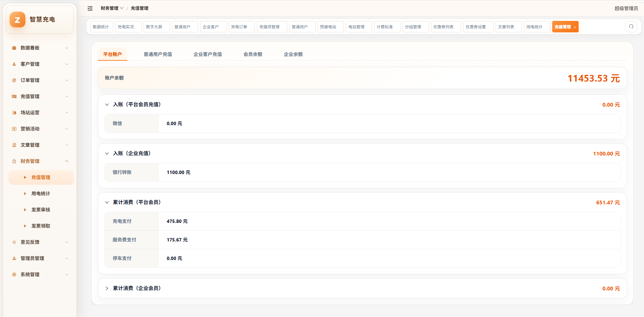This screenshot has height=317, width=644.
Task: Open the 发票审核 submenu item
Action: tap(41, 210)
